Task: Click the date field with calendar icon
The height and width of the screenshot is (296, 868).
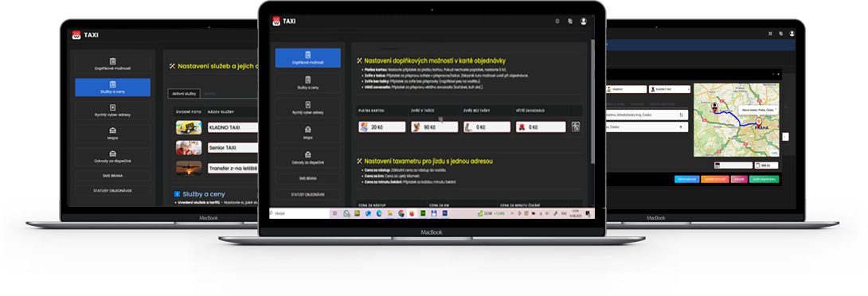Action: point(733,166)
